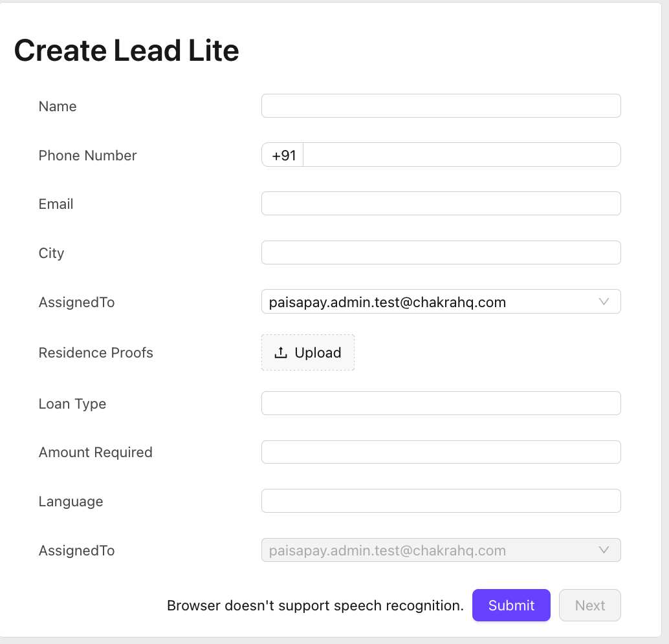Open the enabled AssignedTo email dropdown

click(427, 302)
